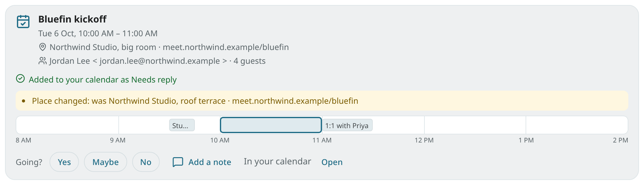The height and width of the screenshot is (185, 644).
Task: Click the guests people icon
Action: [42, 61]
